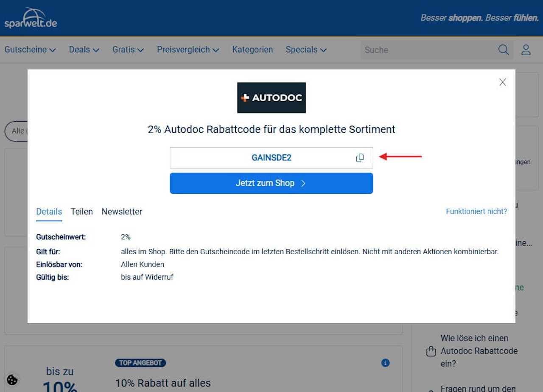Screen dimensions: 543x392
Task: Copy the GAINSDE2 code with the copy icon
Action: pos(360,158)
